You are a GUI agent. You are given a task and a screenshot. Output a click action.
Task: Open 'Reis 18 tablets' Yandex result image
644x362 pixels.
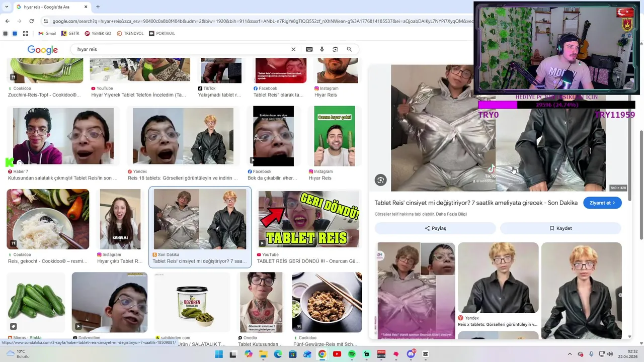pos(183,136)
